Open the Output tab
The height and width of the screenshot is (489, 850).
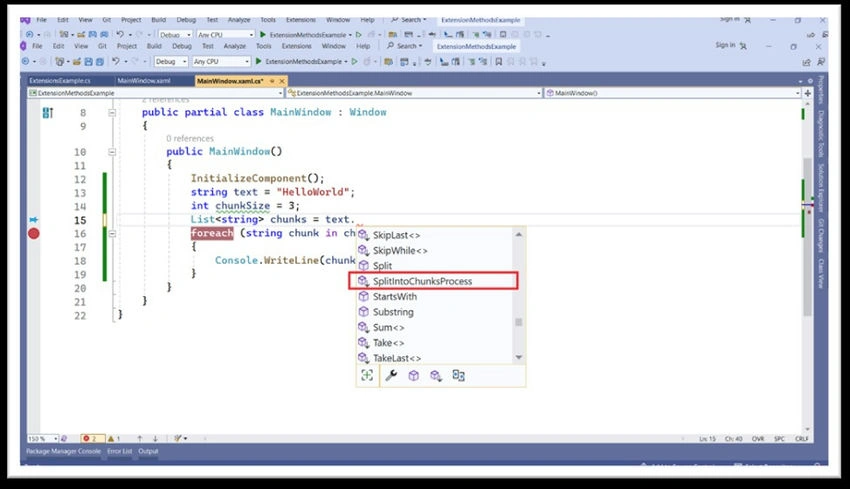click(x=148, y=451)
